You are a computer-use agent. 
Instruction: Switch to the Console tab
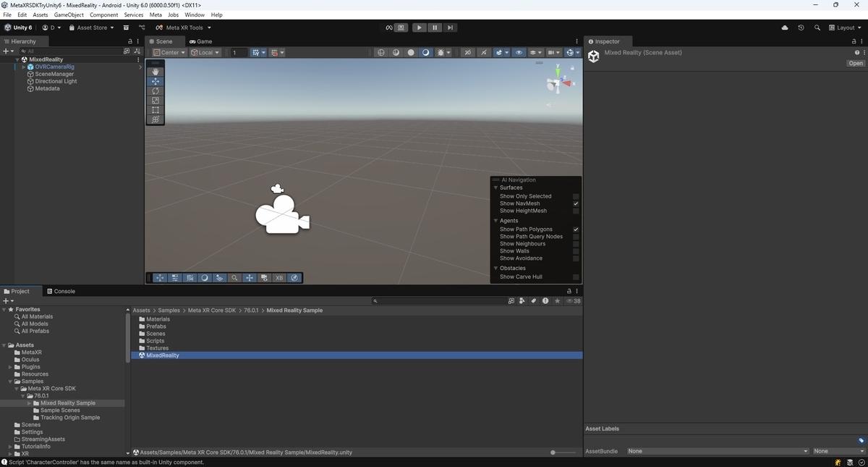tap(61, 291)
